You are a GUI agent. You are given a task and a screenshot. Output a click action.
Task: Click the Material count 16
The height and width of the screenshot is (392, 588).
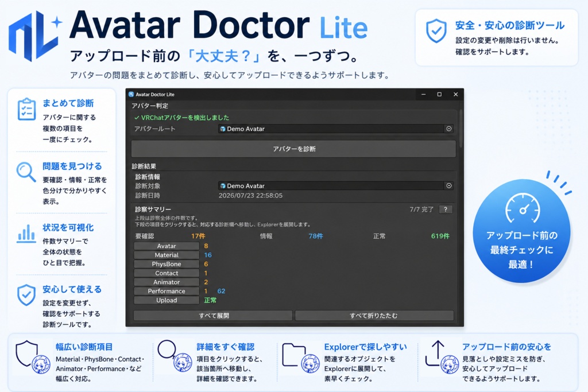(x=208, y=255)
